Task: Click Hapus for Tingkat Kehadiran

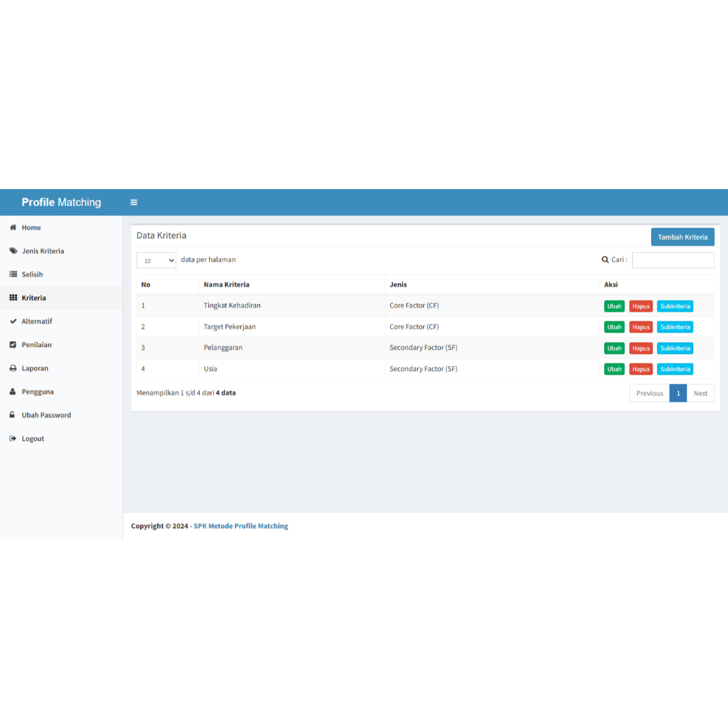Action: [x=641, y=306]
